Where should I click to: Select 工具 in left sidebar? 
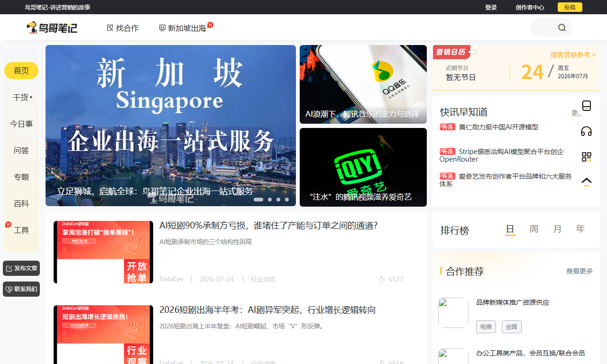coord(21,230)
